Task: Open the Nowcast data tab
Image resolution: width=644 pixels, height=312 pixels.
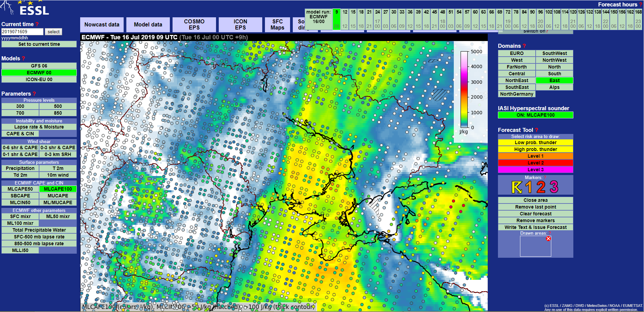Action: click(x=102, y=24)
